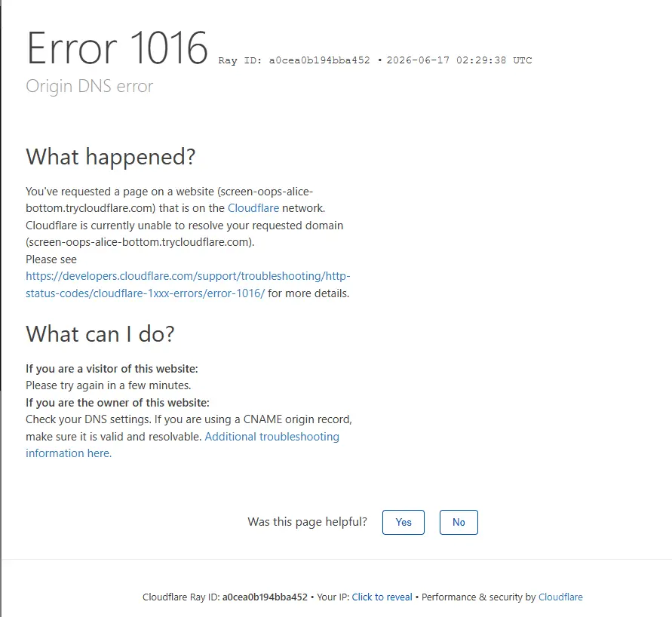Select the 2026-06-17 02:29:38 UTC timestamp
Viewport: 672px width, 617px height.
(x=459, y=60)
